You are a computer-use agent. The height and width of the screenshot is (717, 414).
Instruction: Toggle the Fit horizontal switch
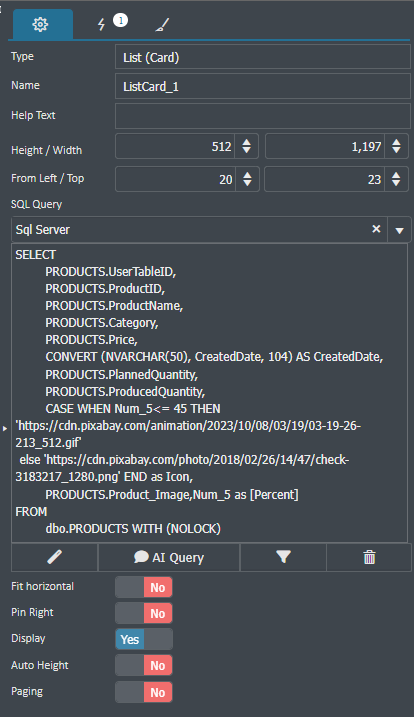point(144,587)
